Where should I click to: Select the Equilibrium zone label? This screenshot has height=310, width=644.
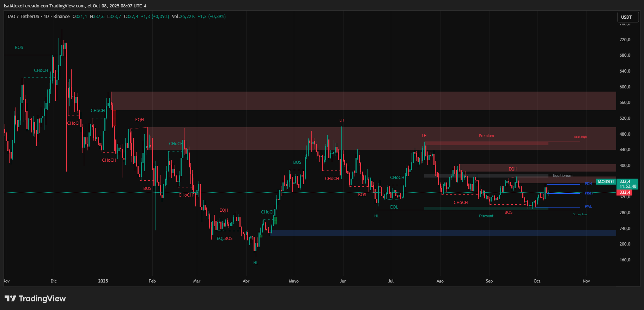coord(563,175)
